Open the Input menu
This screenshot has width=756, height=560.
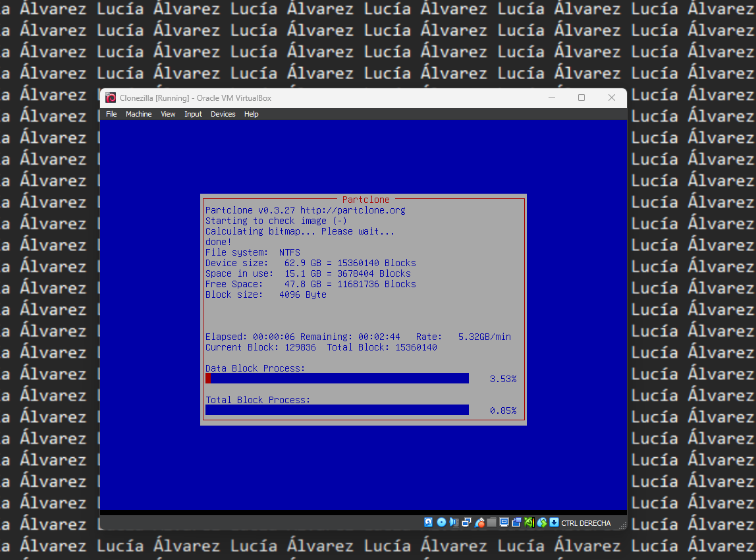click(193, 114)
